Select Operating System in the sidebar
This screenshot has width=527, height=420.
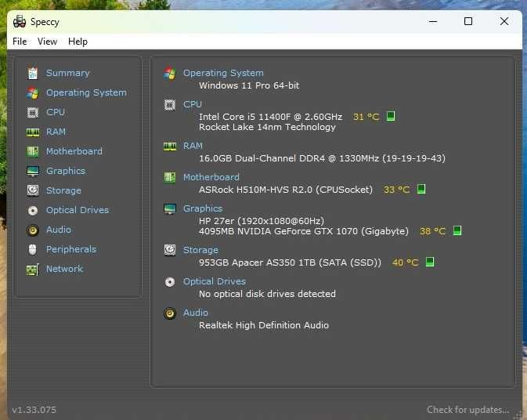(86, 92)
